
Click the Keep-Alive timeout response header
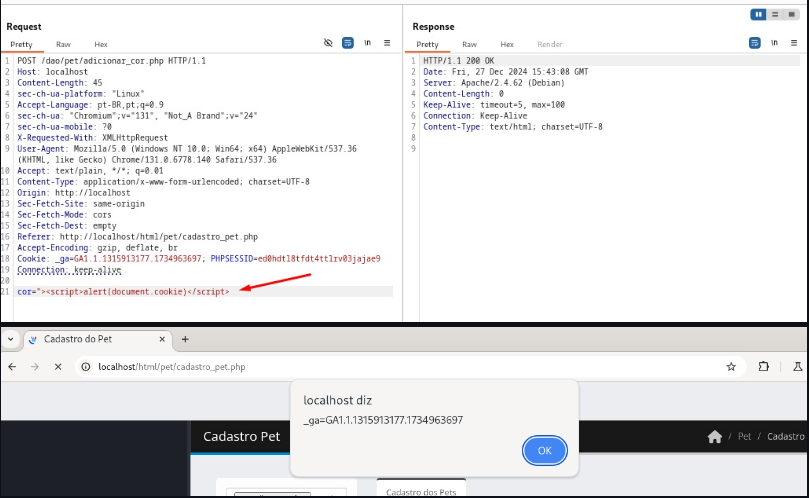[x=494, y=105]
